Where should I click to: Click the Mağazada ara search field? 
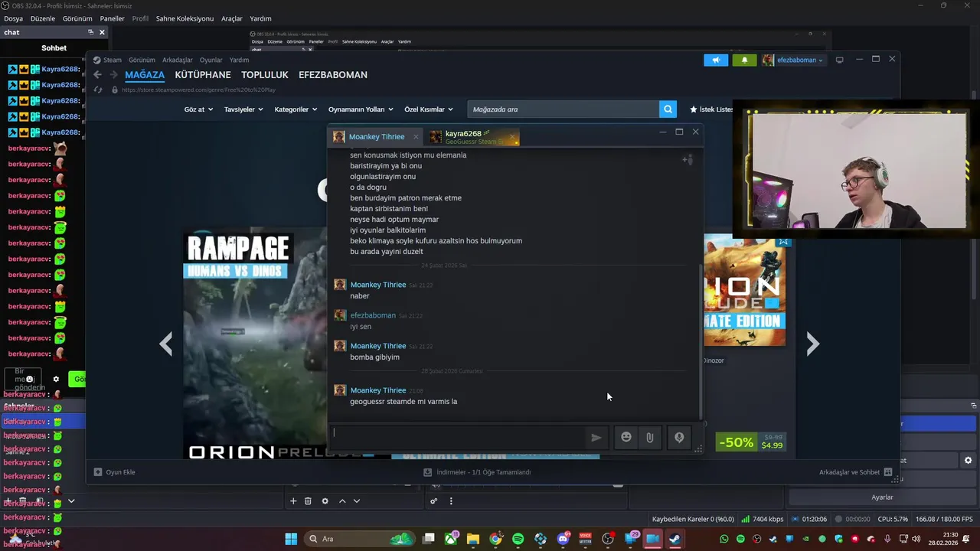click(563, 109)
